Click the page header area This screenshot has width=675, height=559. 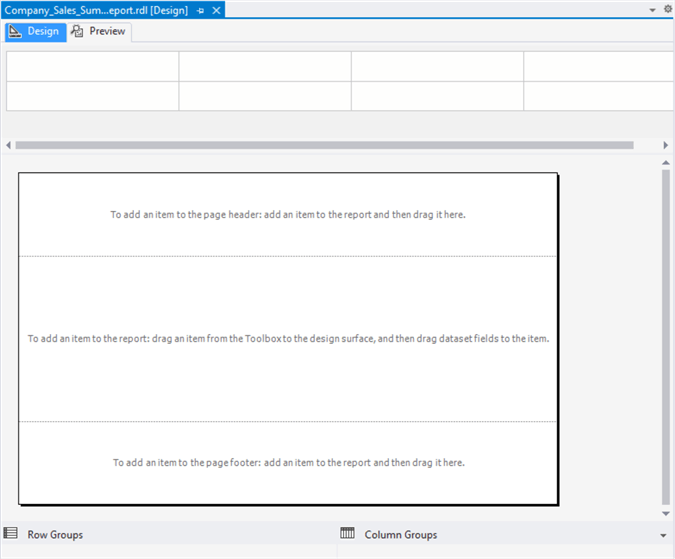pyautogui.click(x=288, y=215)
